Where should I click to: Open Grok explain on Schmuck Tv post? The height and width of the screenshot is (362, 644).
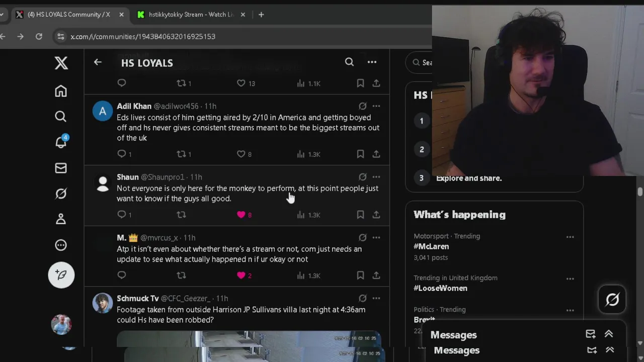pos(362,298)
